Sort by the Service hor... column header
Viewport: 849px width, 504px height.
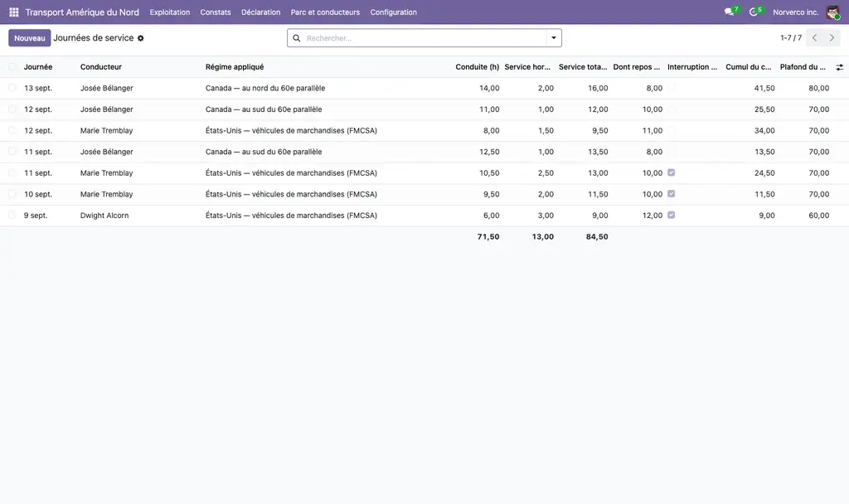click(527, 67)
